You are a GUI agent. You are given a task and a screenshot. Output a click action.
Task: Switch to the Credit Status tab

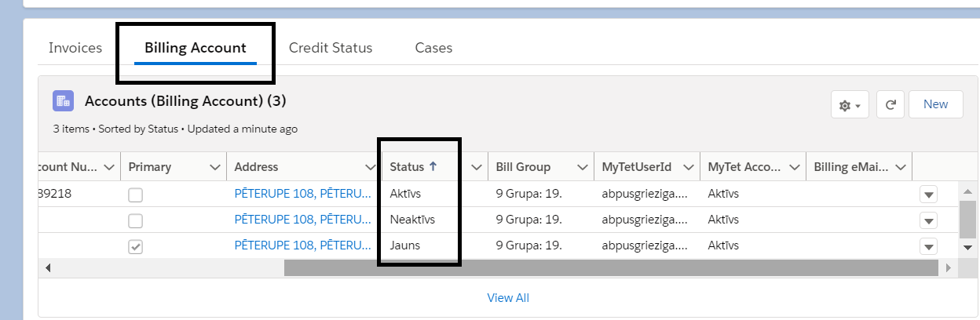(331, 48)
